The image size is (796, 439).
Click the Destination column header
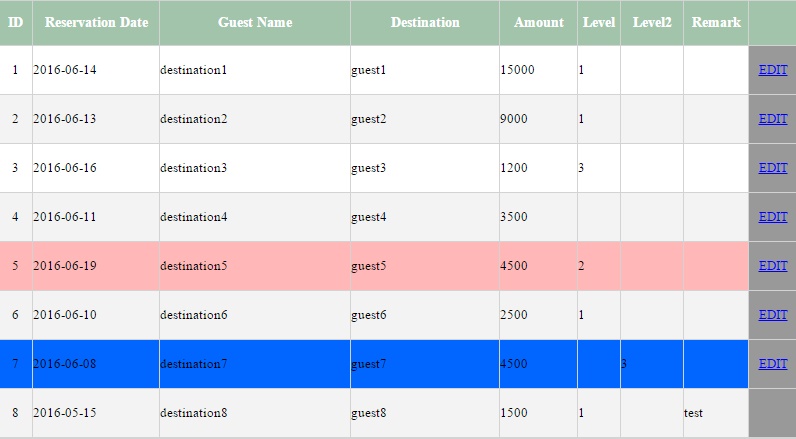point(425,23)
